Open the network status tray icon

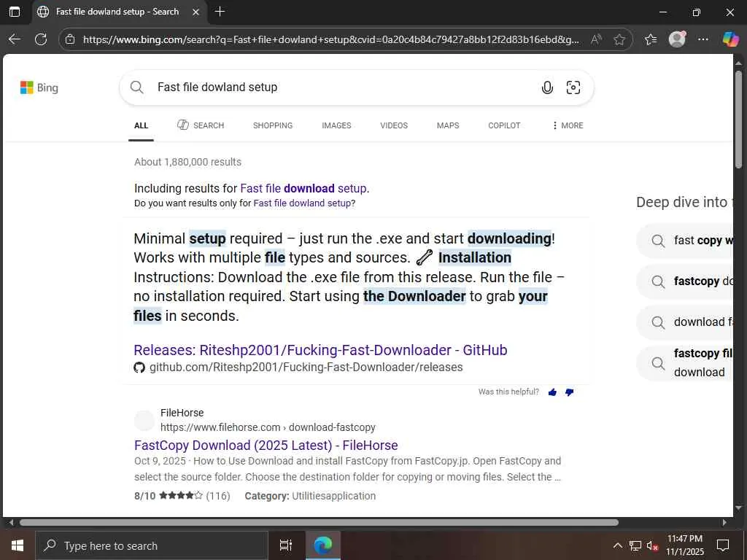635,545
